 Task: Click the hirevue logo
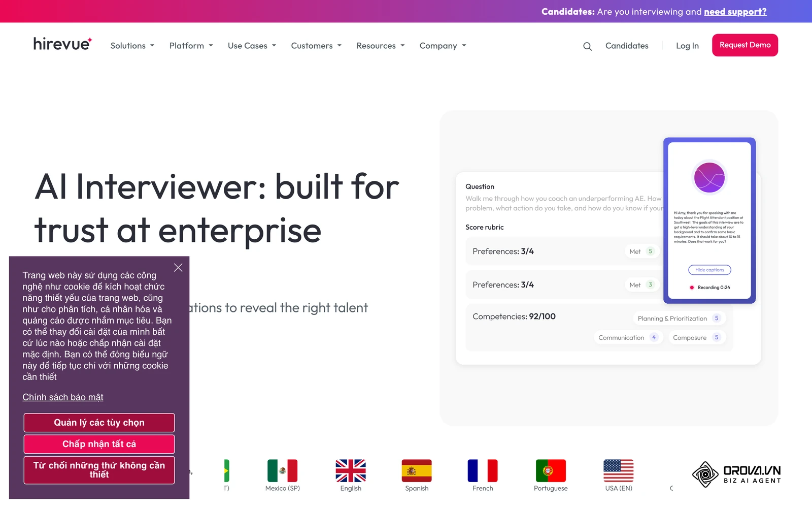click(63, 44)
